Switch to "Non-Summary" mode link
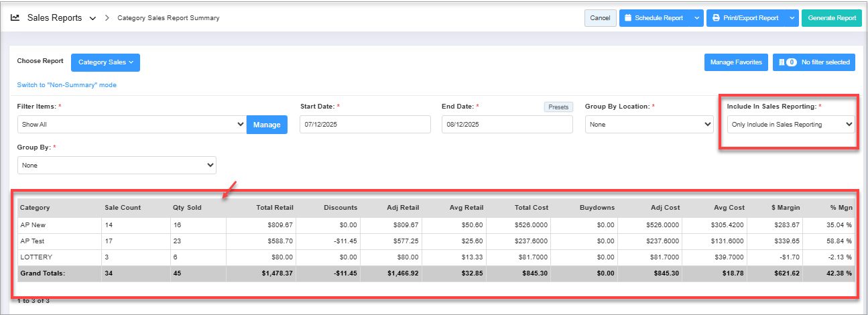 coord(67,85)
